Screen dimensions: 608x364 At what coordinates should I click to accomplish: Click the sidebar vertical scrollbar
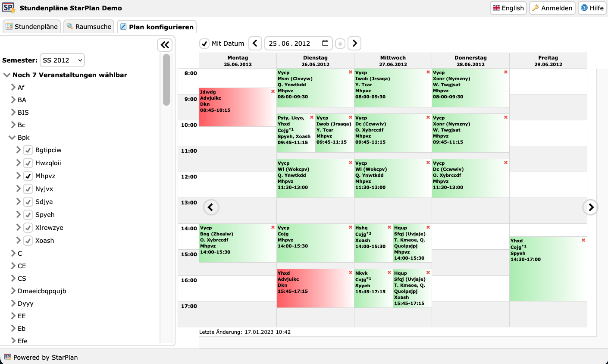[166, 80]
